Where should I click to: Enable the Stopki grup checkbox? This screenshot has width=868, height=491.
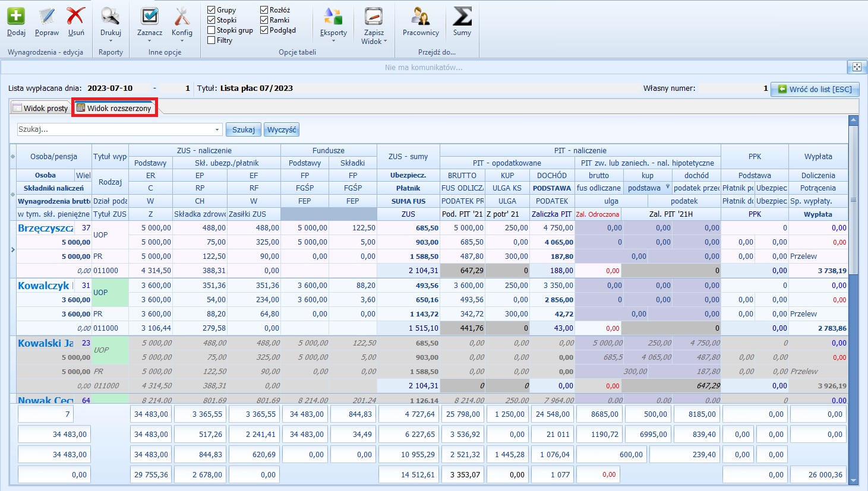(211, 30)
